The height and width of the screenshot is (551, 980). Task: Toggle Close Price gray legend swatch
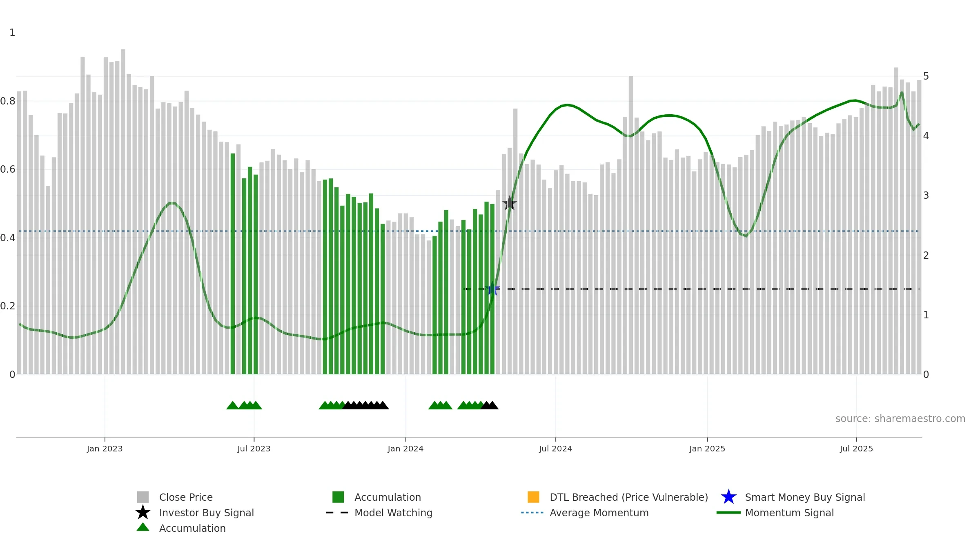click(143, 497)
